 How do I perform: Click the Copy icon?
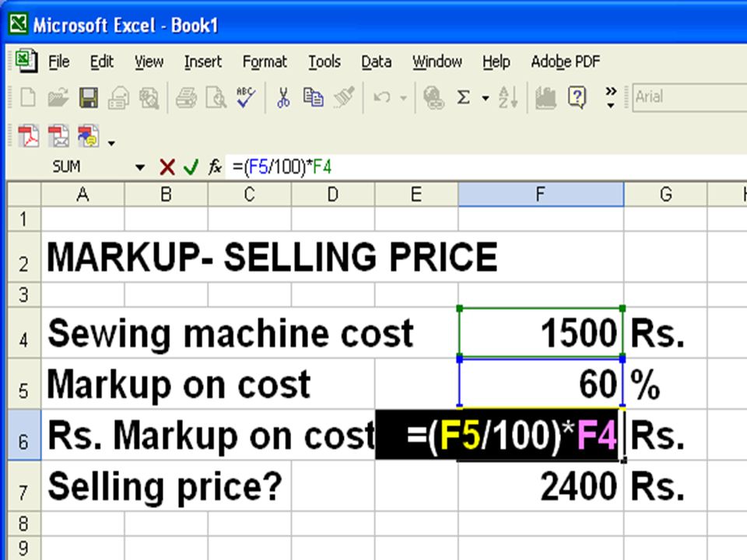coord(313,97)
